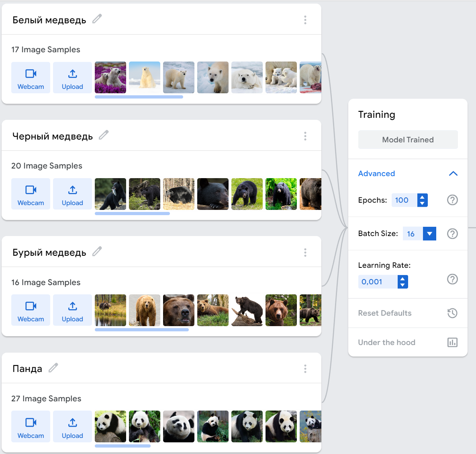Click Upload in the Панда class

(x=72, y=426)
